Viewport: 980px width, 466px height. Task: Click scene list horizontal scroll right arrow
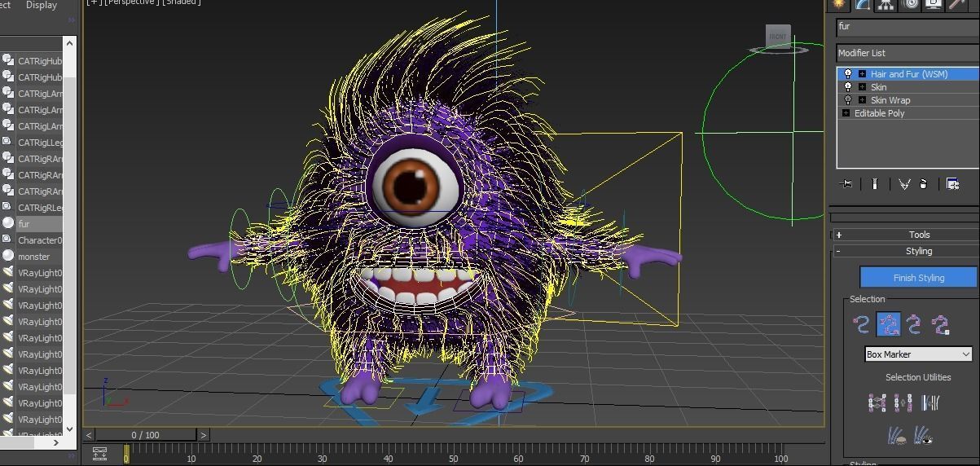click(x=58, y=442)
